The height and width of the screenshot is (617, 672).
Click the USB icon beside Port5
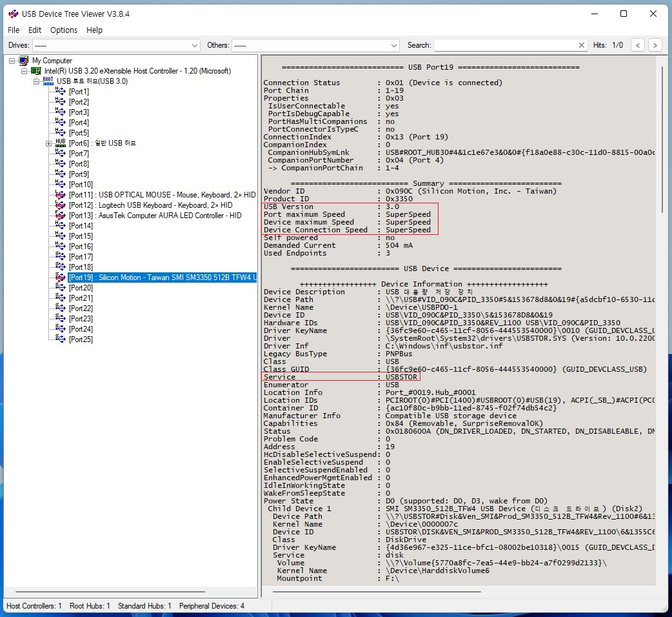tap(60, 132)
